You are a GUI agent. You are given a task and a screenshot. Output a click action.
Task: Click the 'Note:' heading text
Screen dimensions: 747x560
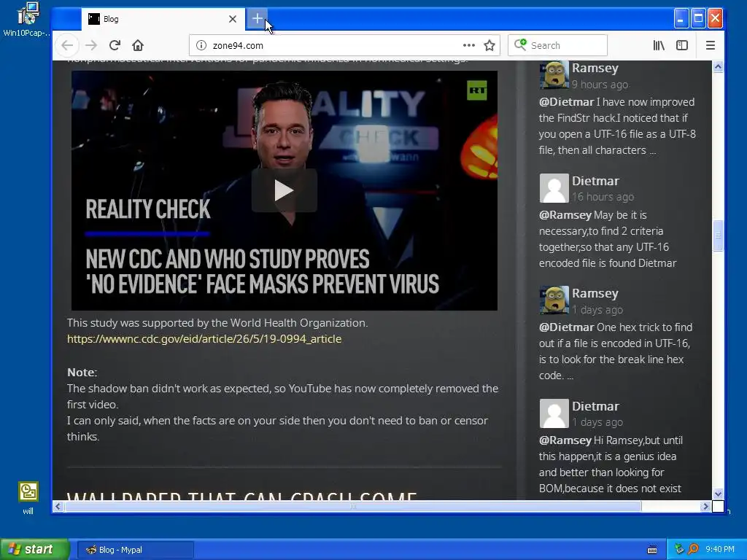pos(82,373)
